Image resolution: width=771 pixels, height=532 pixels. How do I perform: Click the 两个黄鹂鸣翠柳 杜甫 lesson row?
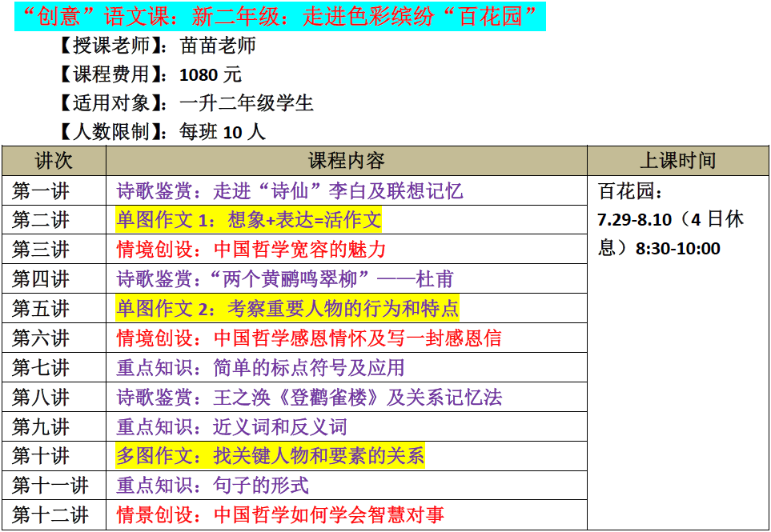coord(285,279)
